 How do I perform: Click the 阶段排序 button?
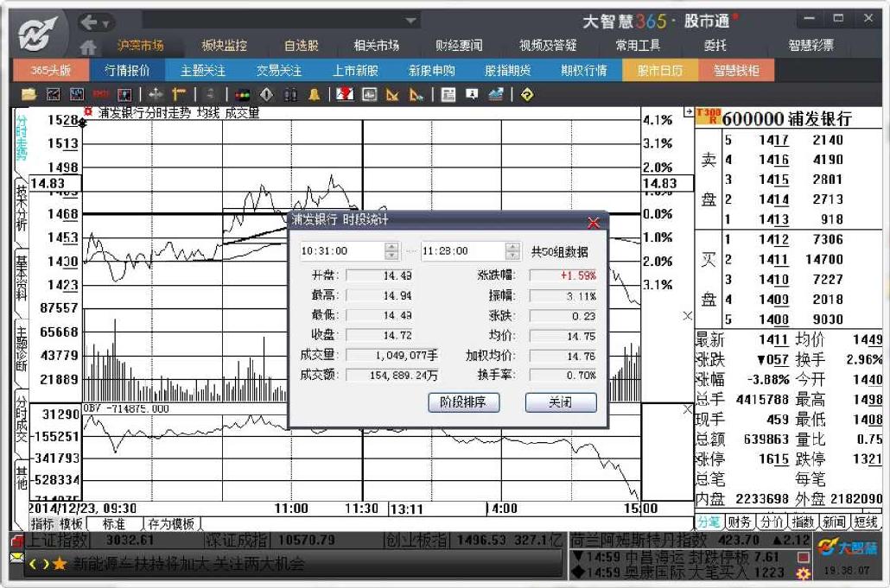click(464, 402)
